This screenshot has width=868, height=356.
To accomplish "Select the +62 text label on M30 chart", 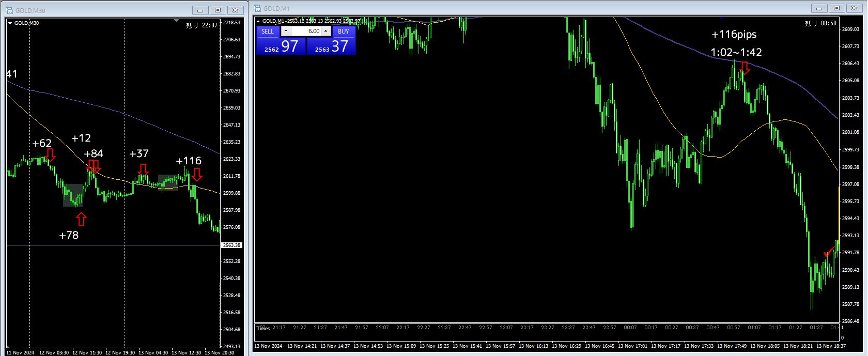I will click(x=42, y=143).
